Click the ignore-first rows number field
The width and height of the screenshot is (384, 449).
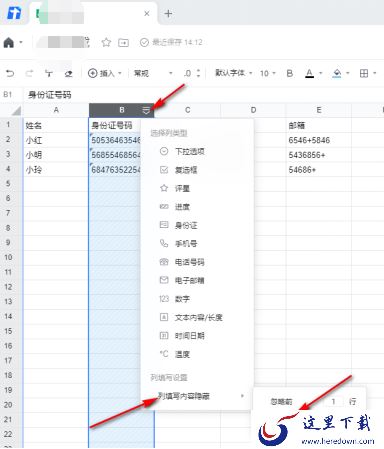click(334, 402)
